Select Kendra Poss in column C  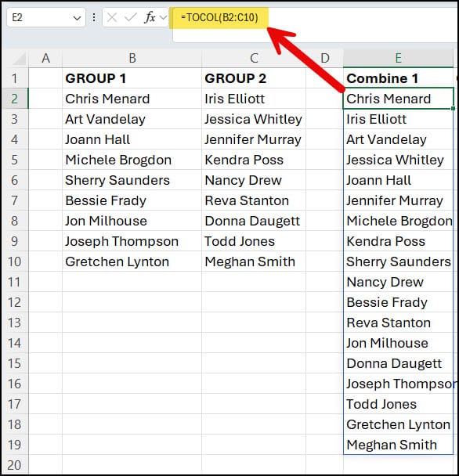coord(254,160)
